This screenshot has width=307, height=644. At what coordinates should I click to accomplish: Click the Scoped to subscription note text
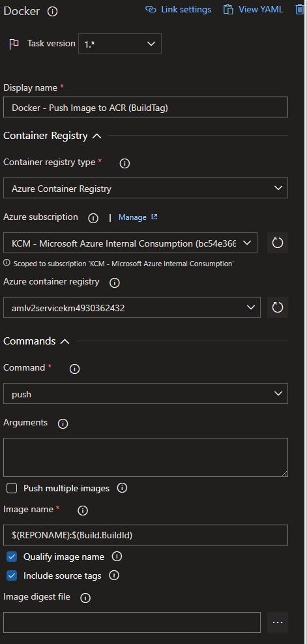(124, 264)
